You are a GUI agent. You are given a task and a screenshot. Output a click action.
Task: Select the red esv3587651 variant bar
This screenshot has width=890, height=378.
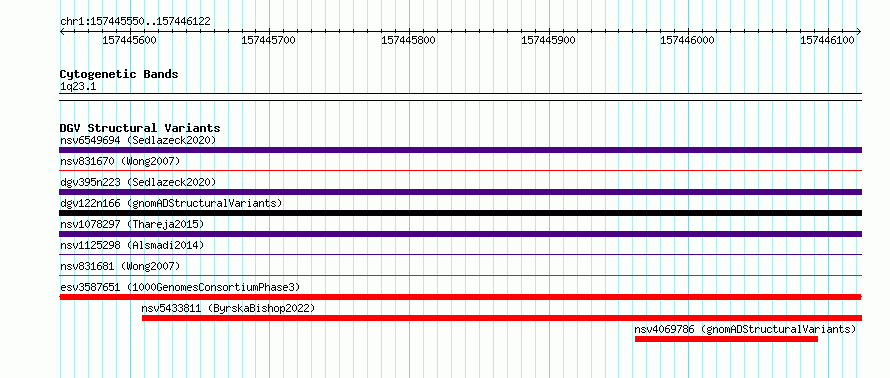coord(460,297)
